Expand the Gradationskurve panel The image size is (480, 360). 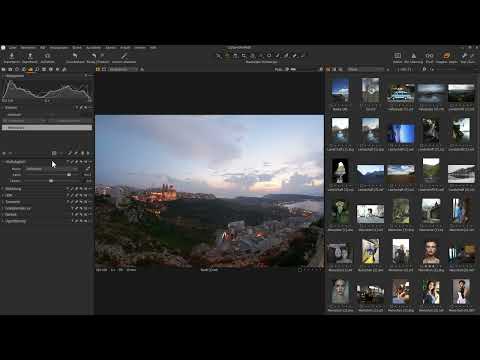[18, 208]
